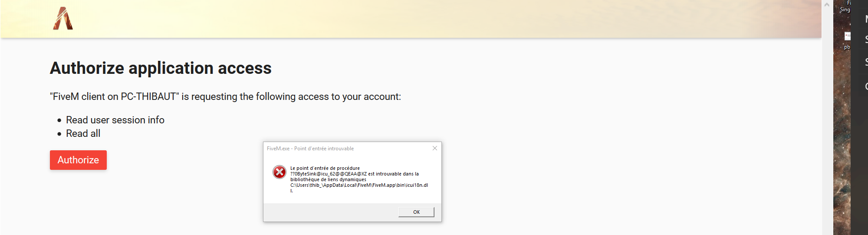This screenshot has width=868, height=235.
Task: Click the 'Authorize application access' heading
Action: (161, 68)
